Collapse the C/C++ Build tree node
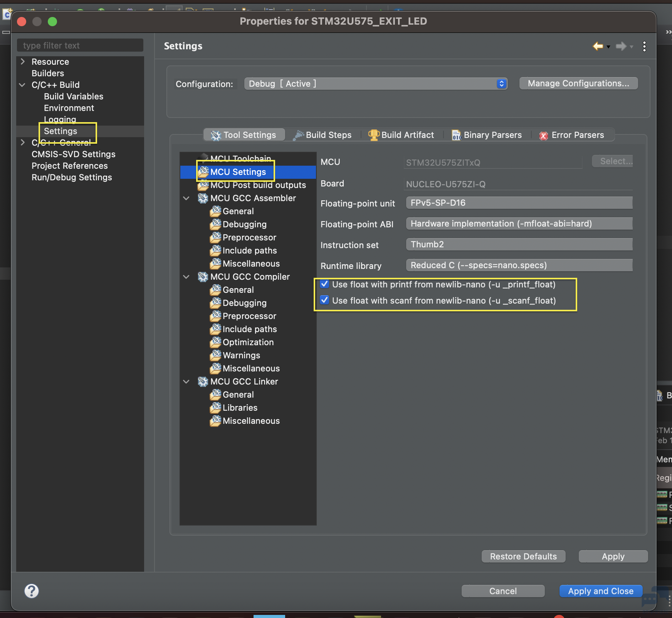672x618 pixels. click(x=22, y=85)
